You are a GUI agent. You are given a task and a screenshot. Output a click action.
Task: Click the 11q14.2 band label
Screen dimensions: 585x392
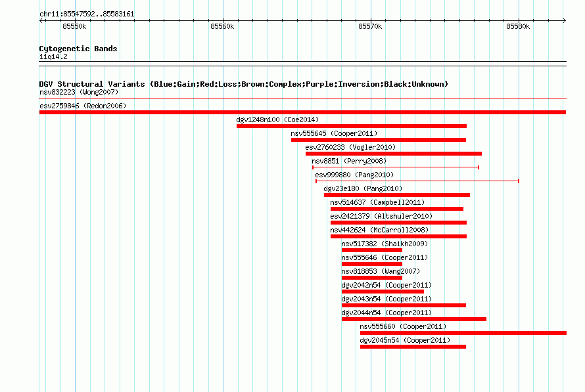click(53, 56)
